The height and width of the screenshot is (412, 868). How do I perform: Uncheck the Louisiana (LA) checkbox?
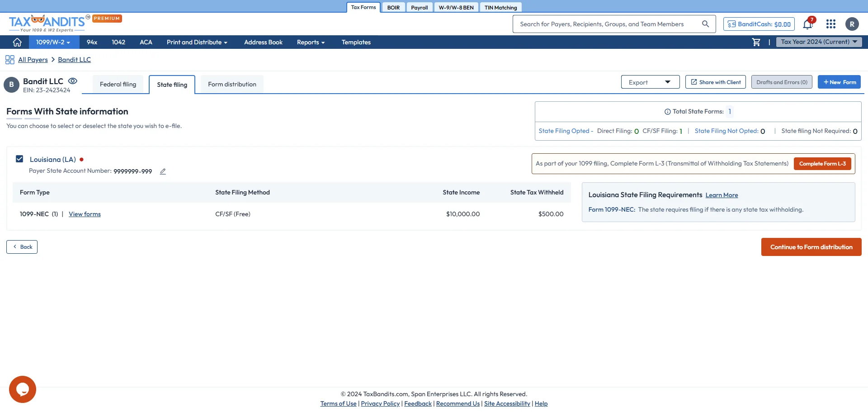pos(19,159)
